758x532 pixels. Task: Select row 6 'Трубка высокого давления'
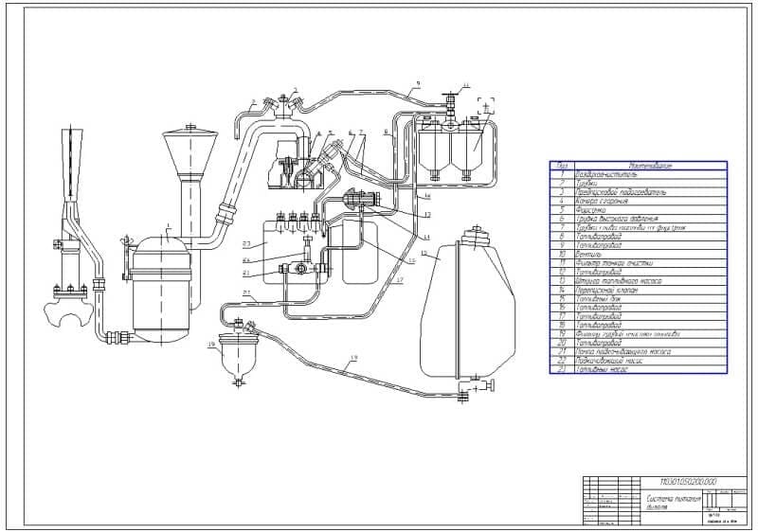pos(638,219)
